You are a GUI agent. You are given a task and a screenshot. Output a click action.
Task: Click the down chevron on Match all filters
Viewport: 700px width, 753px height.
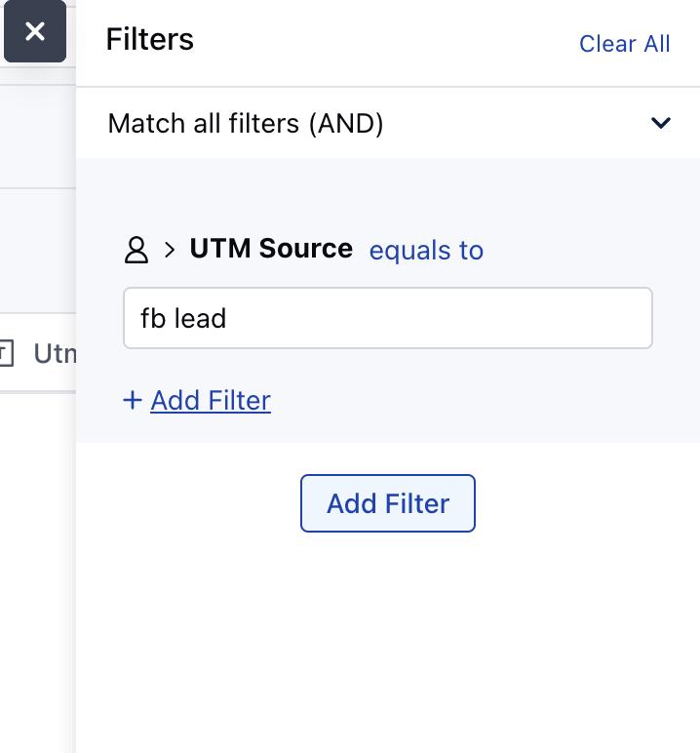coord(661,123)
